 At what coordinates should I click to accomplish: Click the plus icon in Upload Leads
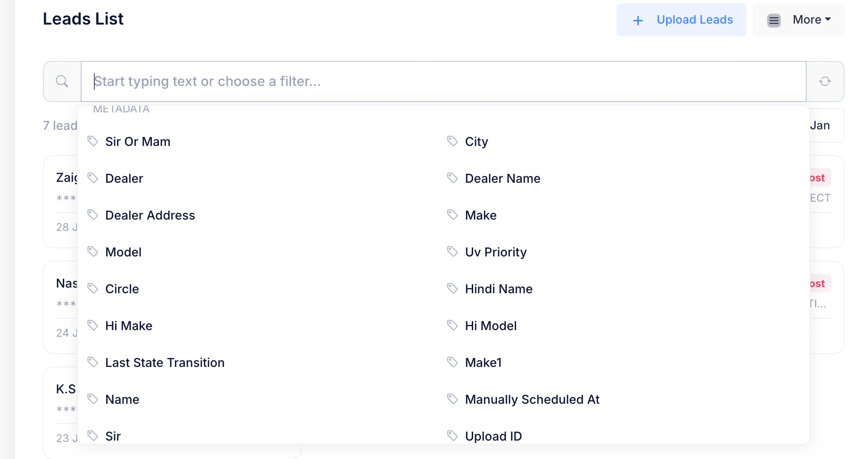coord(638,20)
